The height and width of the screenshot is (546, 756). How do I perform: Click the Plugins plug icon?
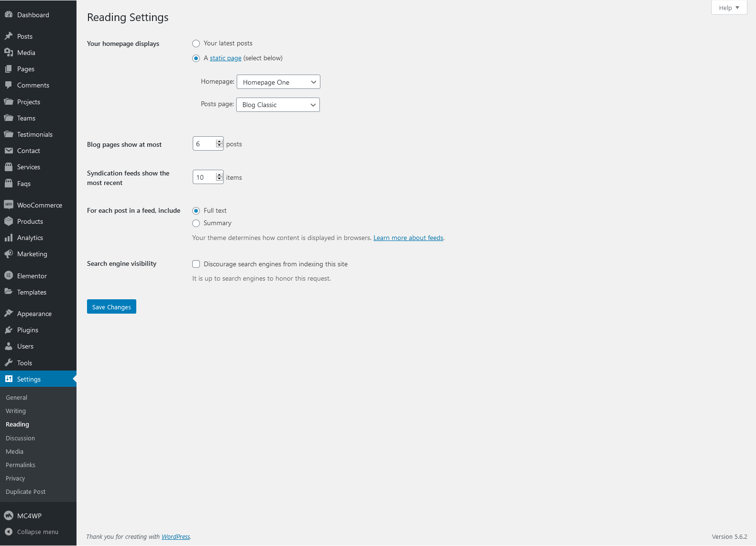pos(9,330)
